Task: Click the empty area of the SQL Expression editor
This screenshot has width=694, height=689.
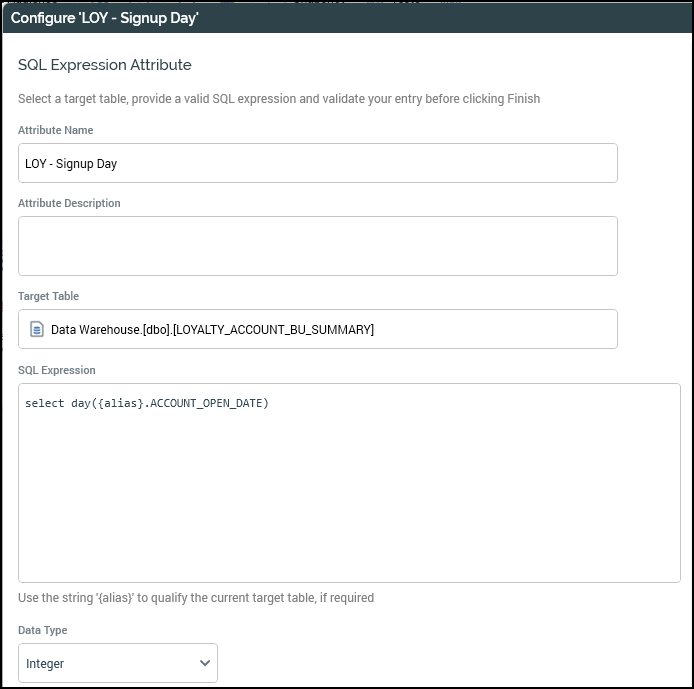Action: point(349,500)
